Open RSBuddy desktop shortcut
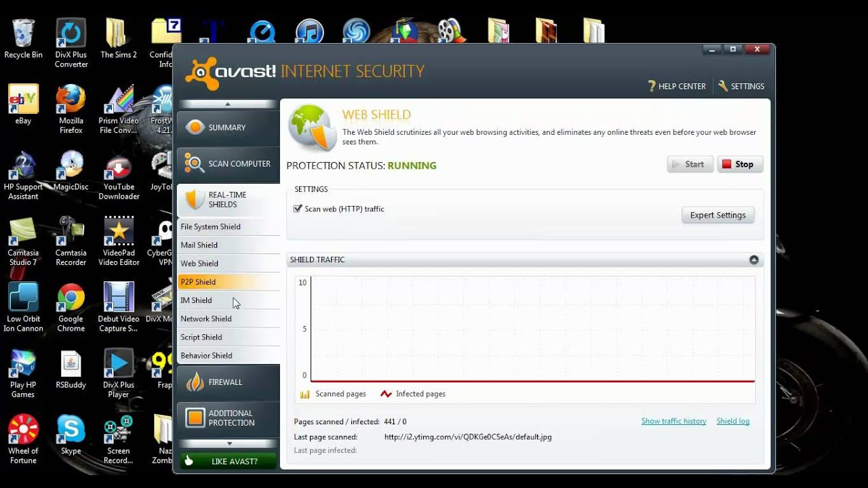Viewport: 868px width, 488px height. pyautogui.click(x=71, y=369)
